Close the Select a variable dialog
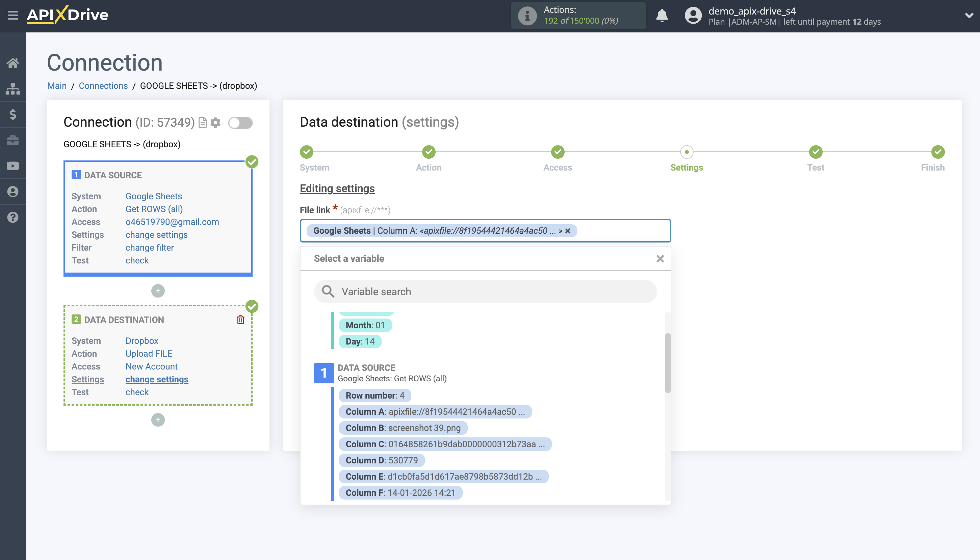 [x=660, y=258]
